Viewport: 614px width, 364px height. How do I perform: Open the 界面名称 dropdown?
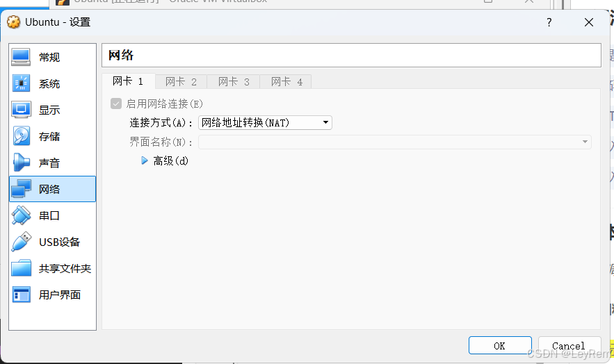click(395, 142)
